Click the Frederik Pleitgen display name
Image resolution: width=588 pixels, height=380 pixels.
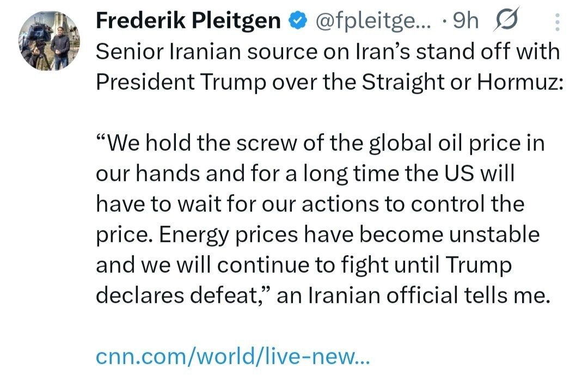(x=188, y=21)
